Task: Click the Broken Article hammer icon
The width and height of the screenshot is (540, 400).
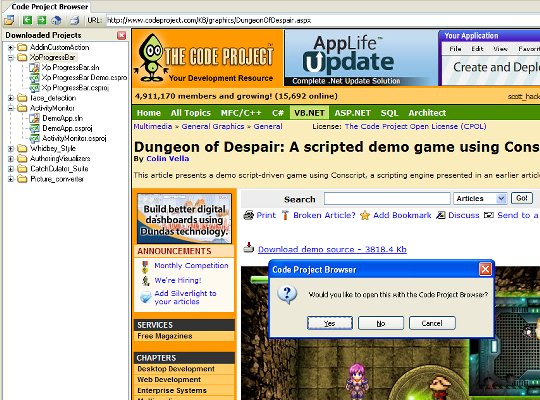Action: [285, 215]
